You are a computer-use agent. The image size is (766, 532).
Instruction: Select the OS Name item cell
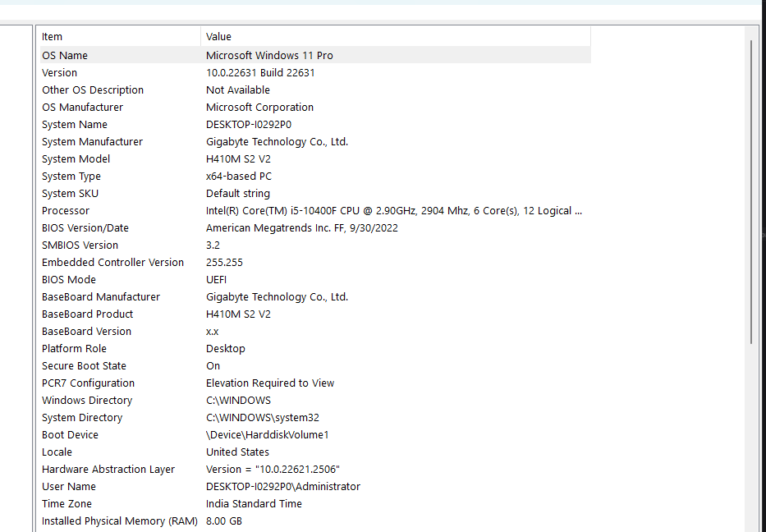point(65,55)
